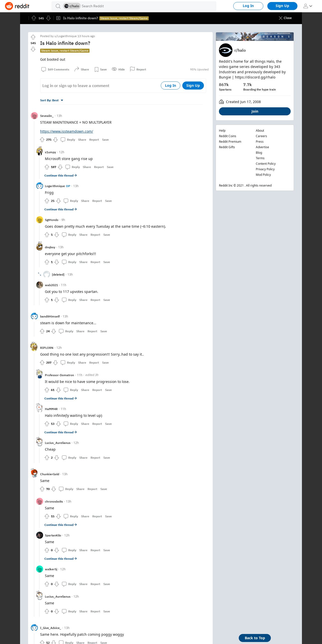Click the Report flag icon on the post
Image resolution: width=322 pixels, height=644 pixels.
[132, 69]
